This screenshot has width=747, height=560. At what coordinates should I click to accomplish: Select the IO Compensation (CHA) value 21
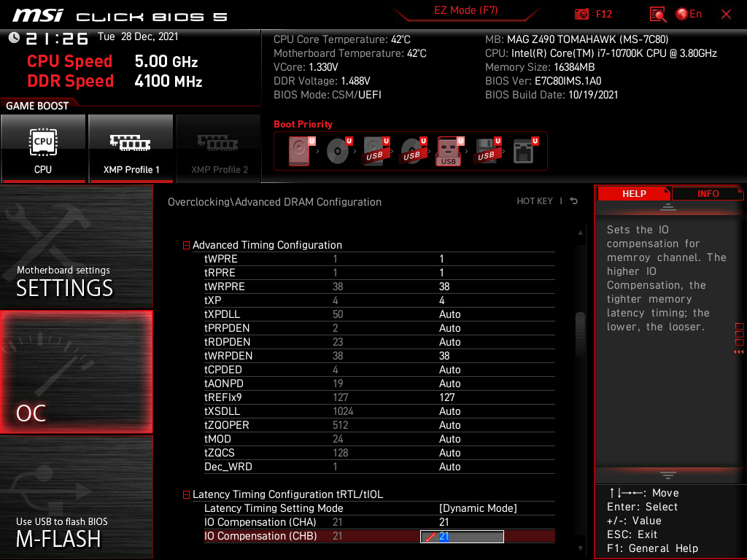point(444,522)
